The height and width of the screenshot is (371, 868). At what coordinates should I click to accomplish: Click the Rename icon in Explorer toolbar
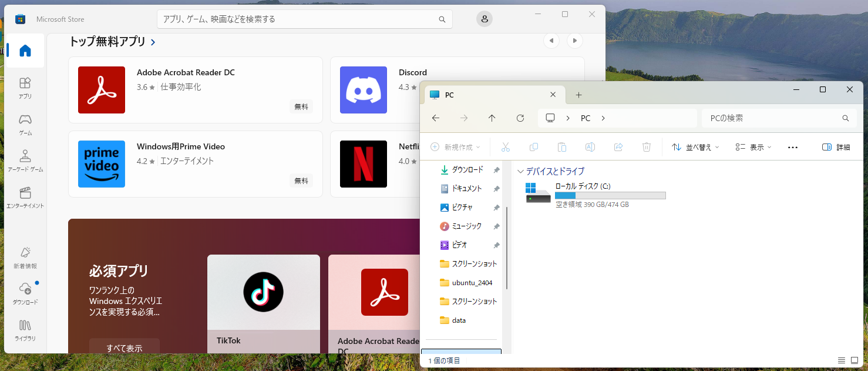coord(590,147)
